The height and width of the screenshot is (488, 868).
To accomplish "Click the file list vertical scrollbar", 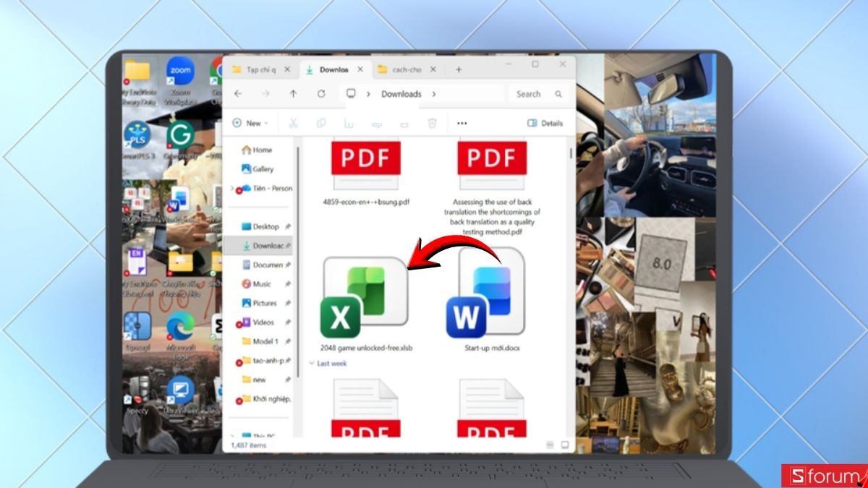I will pyautogui.click(x=571, y=154).
